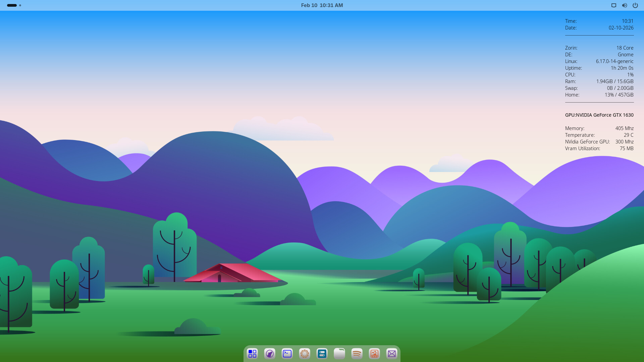Click the active workspace pill indicator

point(12,5)
